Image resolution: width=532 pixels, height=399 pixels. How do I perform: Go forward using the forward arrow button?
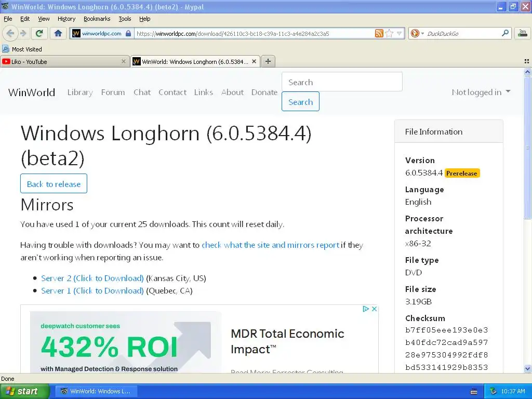23,33
